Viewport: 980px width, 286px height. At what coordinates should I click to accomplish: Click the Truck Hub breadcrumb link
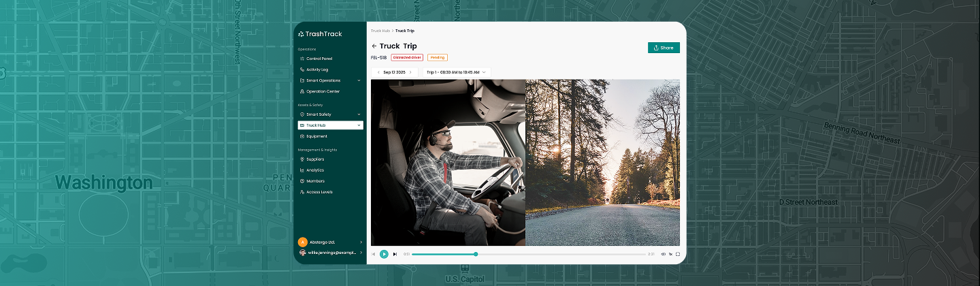(380, 31)
